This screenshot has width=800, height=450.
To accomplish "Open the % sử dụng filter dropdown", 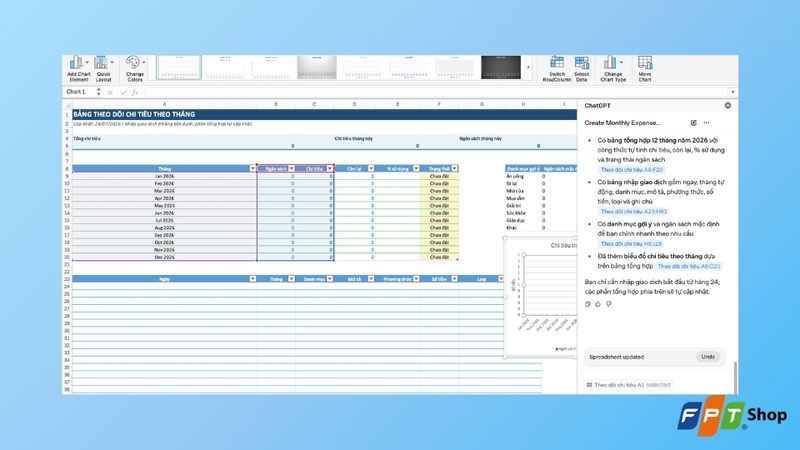I will point(416,168).
